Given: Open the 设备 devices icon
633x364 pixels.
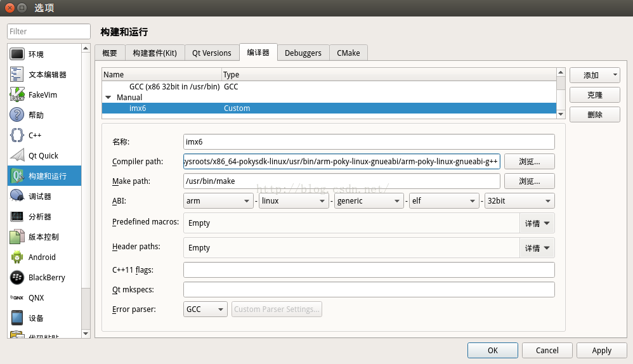Looking at the screenshot, I should click(x=17, y=318).
